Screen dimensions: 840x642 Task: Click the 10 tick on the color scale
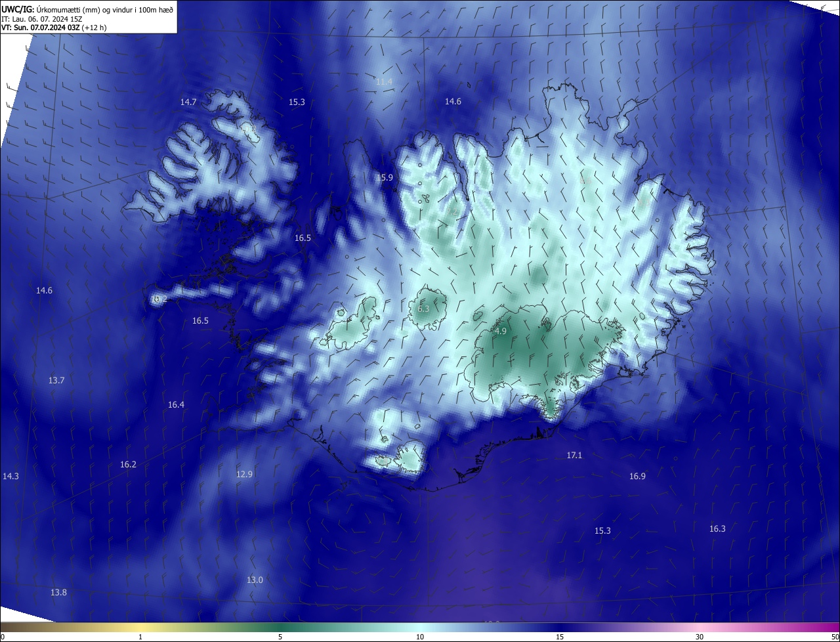[420, 637]
